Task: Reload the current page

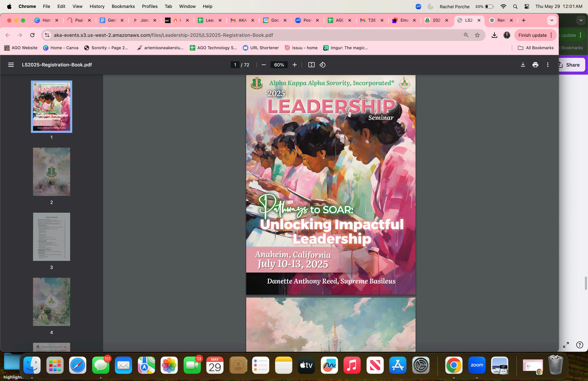Action: (32, 35)
